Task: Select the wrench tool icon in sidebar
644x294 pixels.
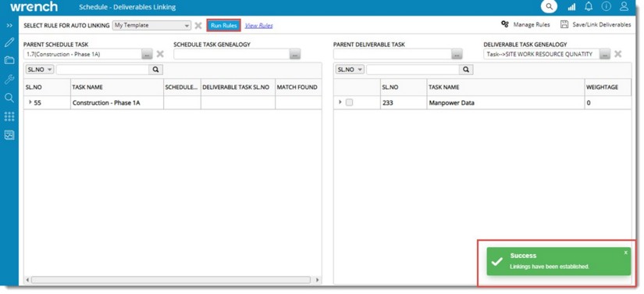Action: [x=9, y=79]
